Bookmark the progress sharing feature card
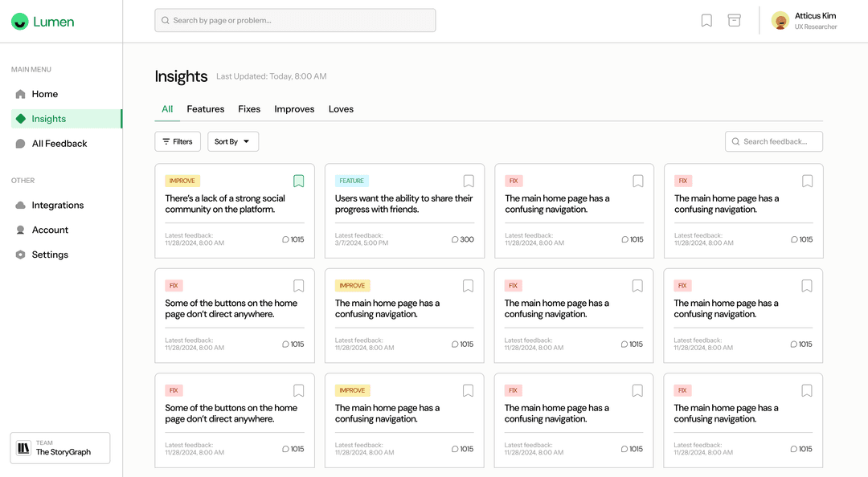This screenshot has width=868, height=477. (x=469, y=181)
